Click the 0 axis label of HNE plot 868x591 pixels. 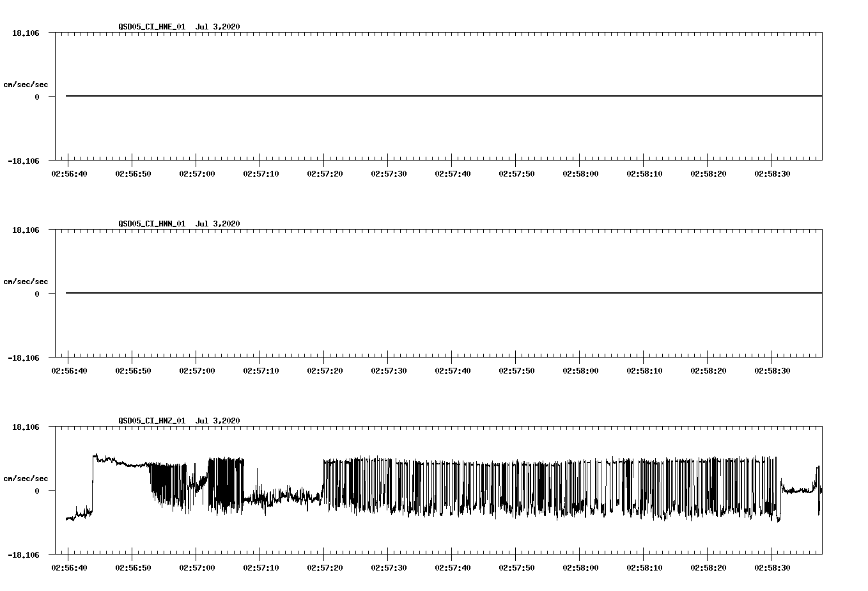37,97
